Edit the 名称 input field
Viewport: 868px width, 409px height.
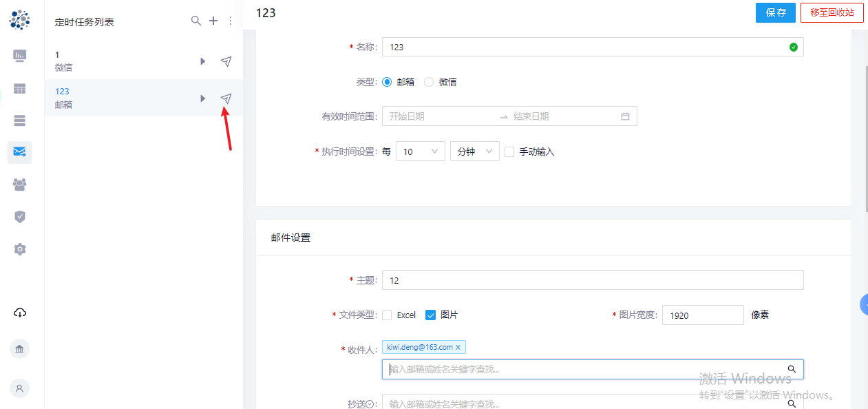click(x=593, y=47)
